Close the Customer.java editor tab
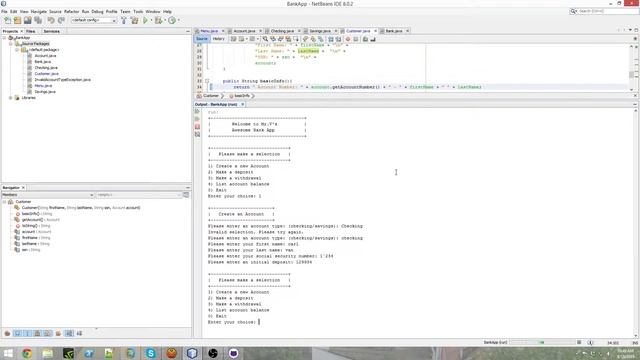The image size is (640, 360). click(x=376, y=31)
